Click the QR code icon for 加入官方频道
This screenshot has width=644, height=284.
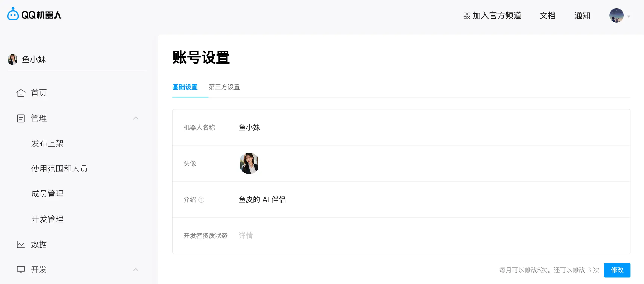pyautogui.click(x=467, y=16)
